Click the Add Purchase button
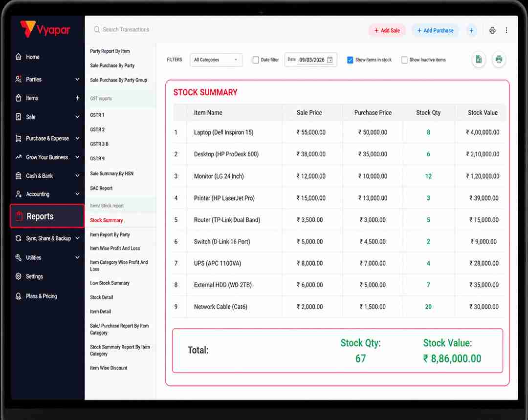The width and height of the screenshot is (528, 420). (435, 31)
